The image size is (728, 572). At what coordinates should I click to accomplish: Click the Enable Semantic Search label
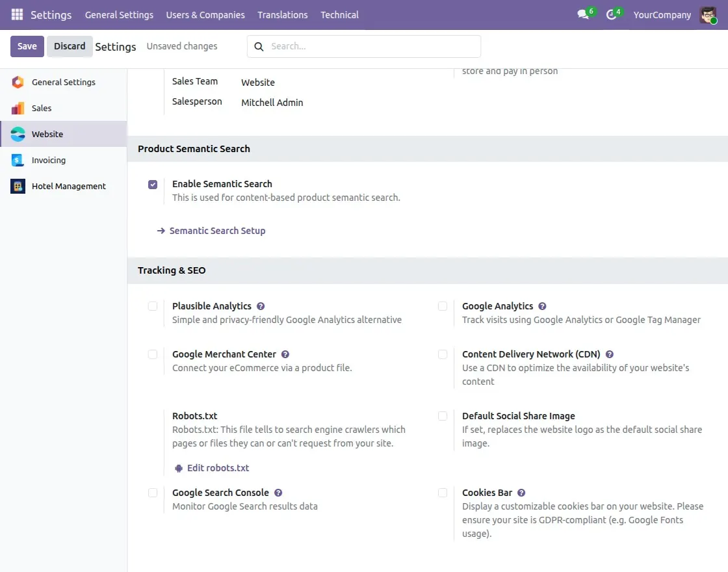pos(222,184)
